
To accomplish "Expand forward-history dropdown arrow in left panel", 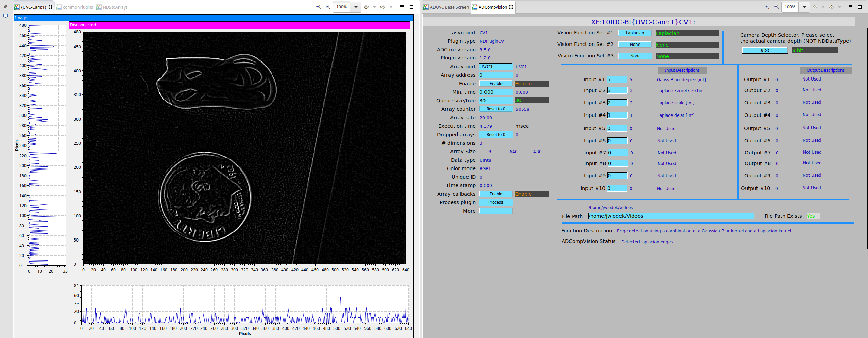I will click(x=391, y=7).
